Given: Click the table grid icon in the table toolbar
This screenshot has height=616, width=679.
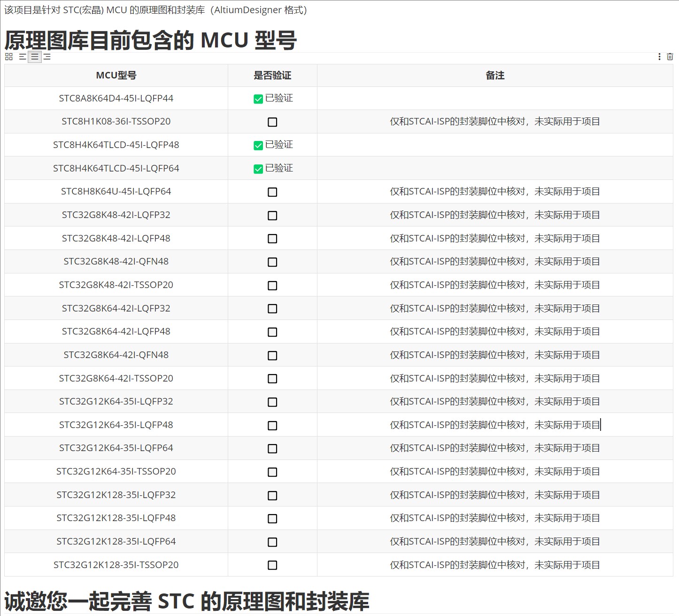Looking at the screenshot, I should (x=9, y=57).
